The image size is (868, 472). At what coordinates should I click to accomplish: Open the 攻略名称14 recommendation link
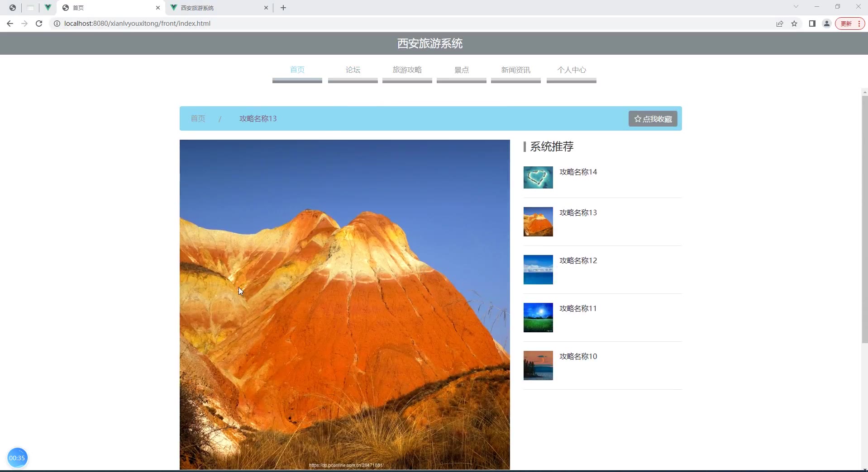pos(578,172)
